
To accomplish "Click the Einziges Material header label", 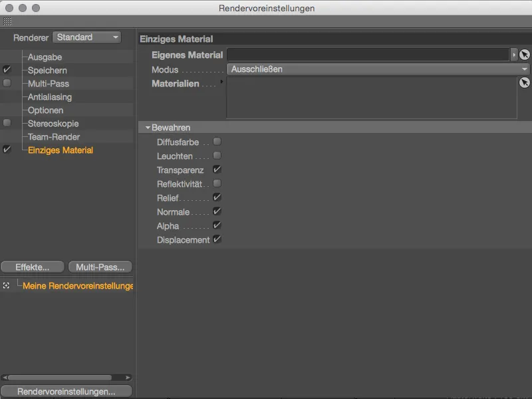I will coord(176,39).
